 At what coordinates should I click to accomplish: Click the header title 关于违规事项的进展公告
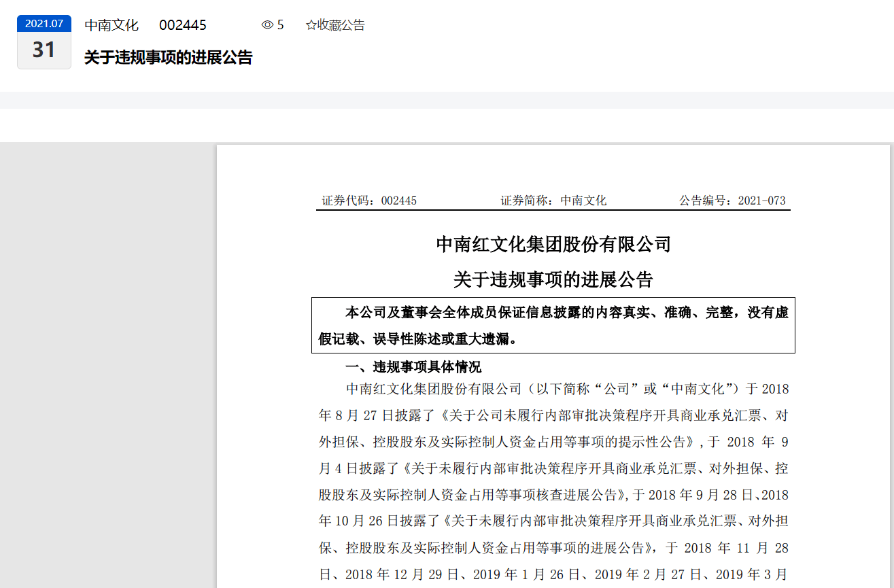168,58
